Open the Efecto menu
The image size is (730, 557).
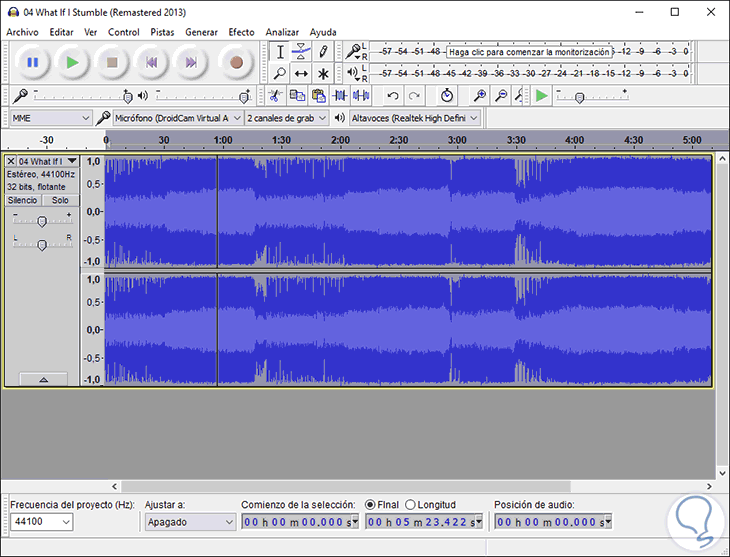(241, 32)
